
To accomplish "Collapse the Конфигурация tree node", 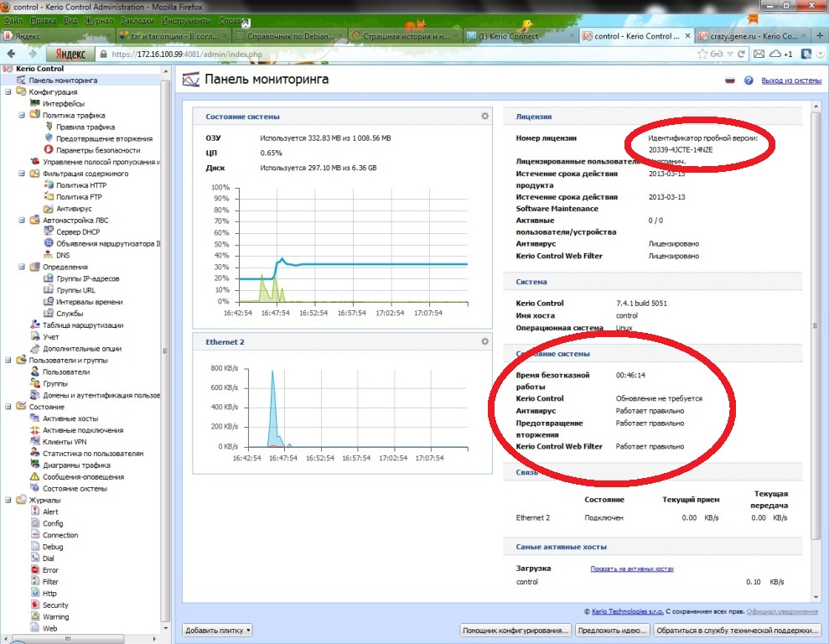I will (x=8, y=92).
